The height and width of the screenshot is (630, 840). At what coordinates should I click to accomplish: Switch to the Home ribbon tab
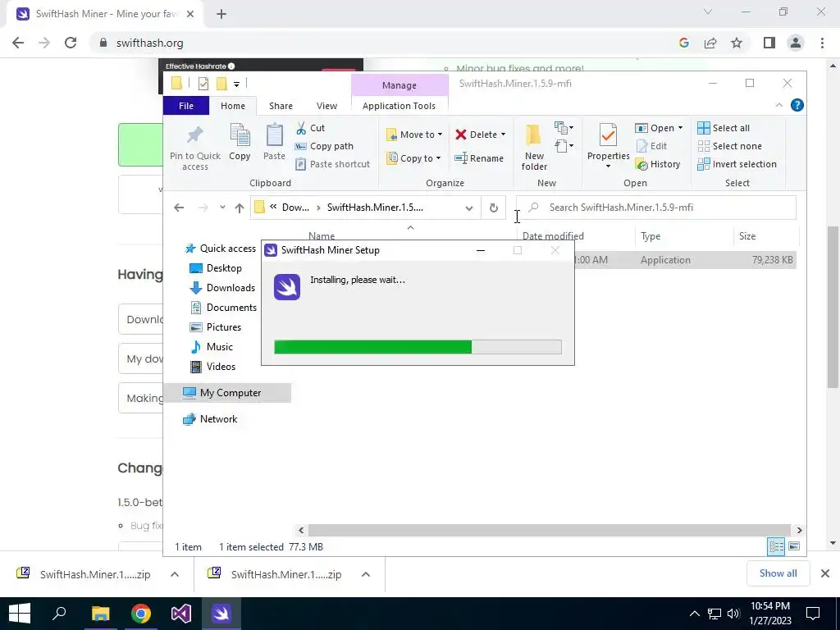(233, 106)
